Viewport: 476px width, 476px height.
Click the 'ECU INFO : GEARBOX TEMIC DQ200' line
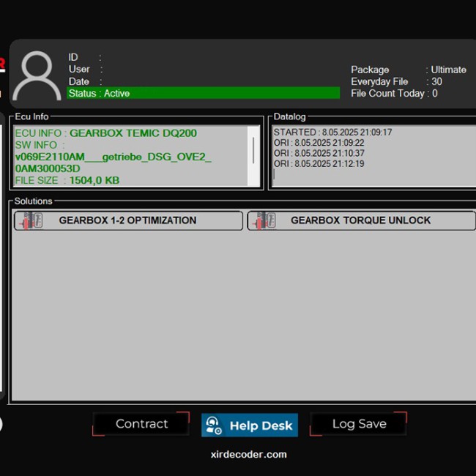pos(106,133)
